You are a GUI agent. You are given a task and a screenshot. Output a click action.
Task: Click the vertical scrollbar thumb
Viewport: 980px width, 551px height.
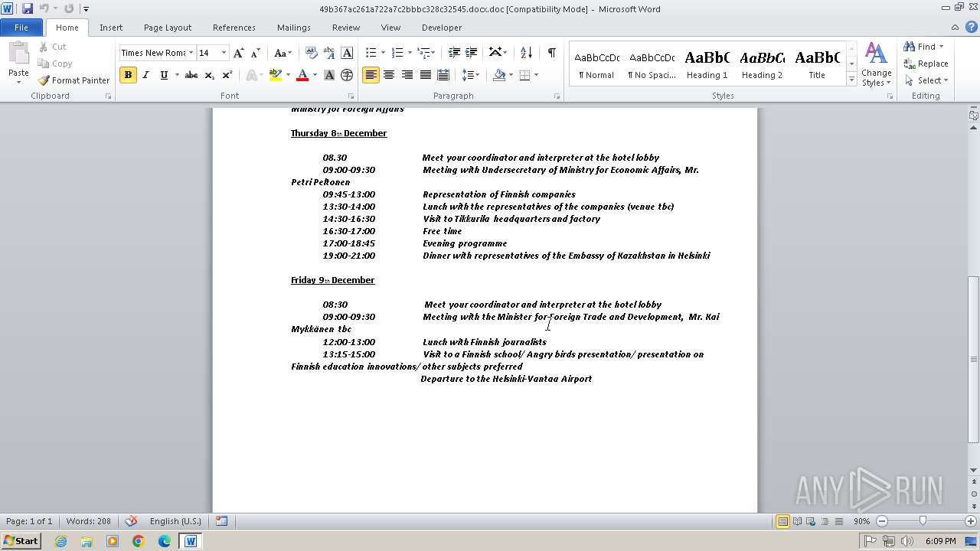973,360
